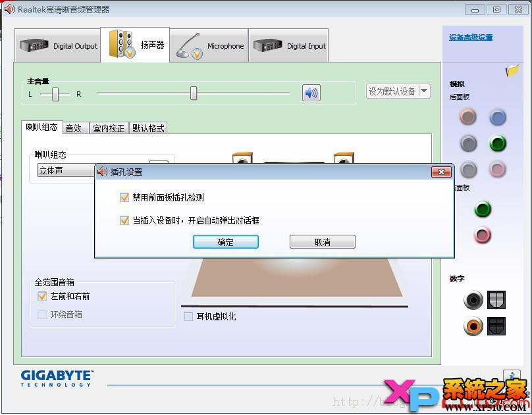Click the 确定 button in the dialog

coord(226,241)
